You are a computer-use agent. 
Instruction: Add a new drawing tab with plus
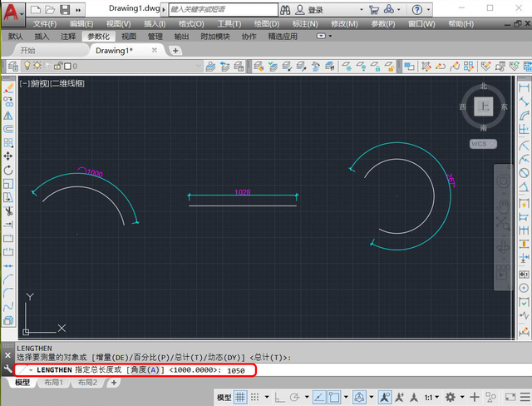coord(175,51)
